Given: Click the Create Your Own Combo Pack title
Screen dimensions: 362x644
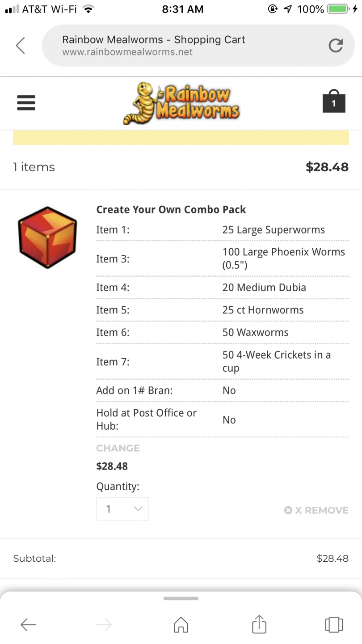Looking at the screenshot, I should pyautogui.click(x=171, y=210).
